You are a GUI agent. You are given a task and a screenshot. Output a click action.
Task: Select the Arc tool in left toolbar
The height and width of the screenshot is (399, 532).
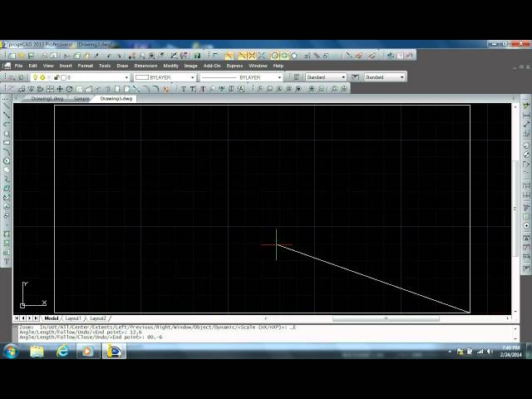(x=7, y=151)
